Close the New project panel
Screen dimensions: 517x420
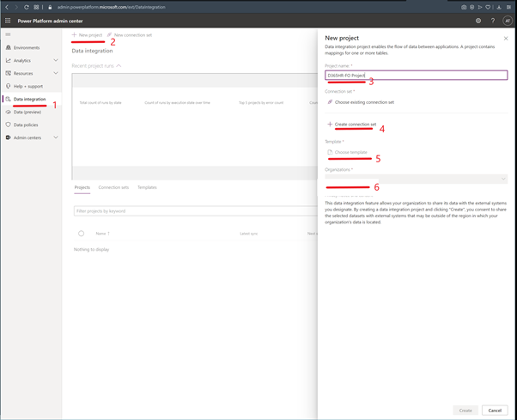(x=506, y=39)
